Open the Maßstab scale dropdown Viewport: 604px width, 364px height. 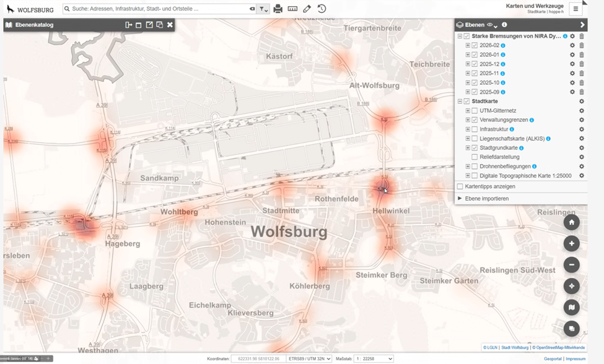[x=374, y=358]
